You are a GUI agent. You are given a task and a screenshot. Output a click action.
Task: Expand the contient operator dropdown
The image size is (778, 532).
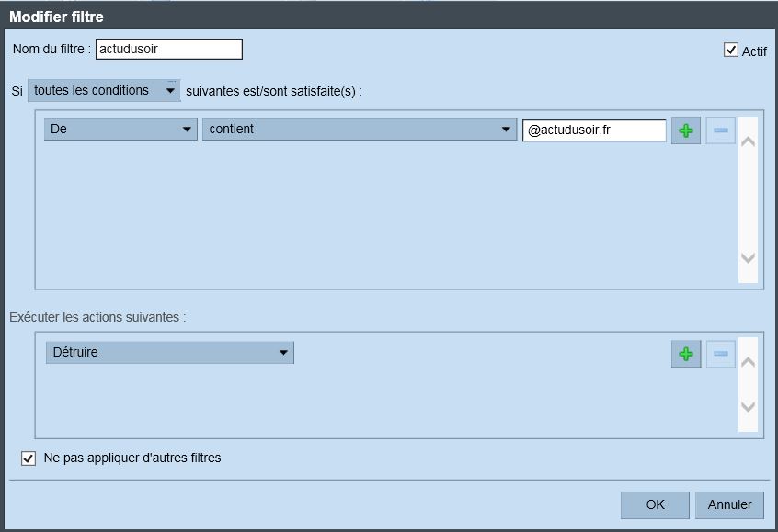[360, 130]
